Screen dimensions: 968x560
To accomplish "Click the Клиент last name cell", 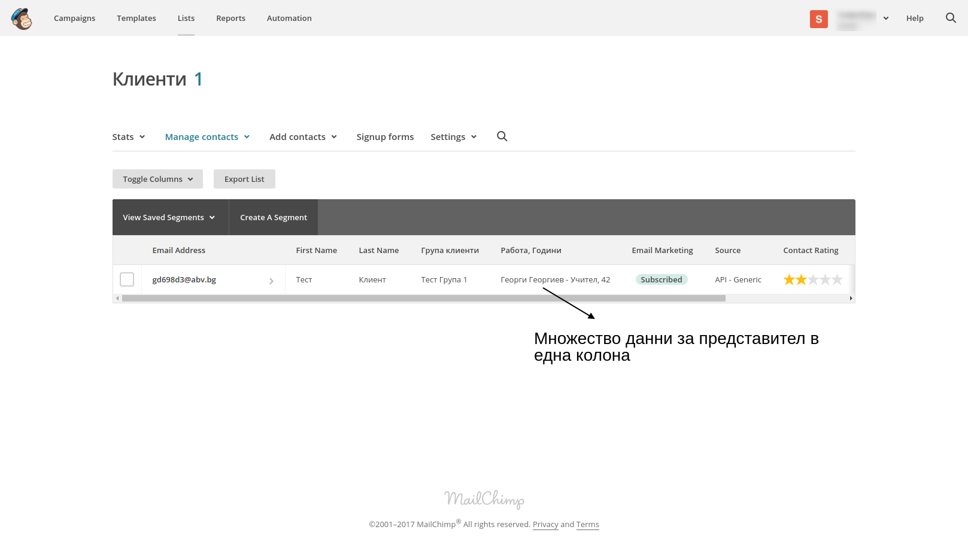I will 372,279.
